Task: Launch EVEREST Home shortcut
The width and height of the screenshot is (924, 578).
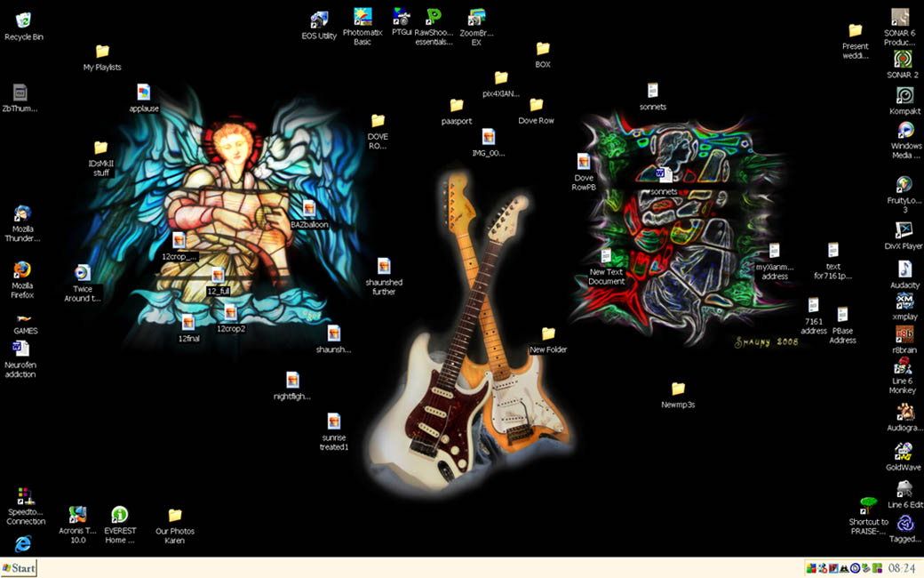Action: tap(120, 515)
